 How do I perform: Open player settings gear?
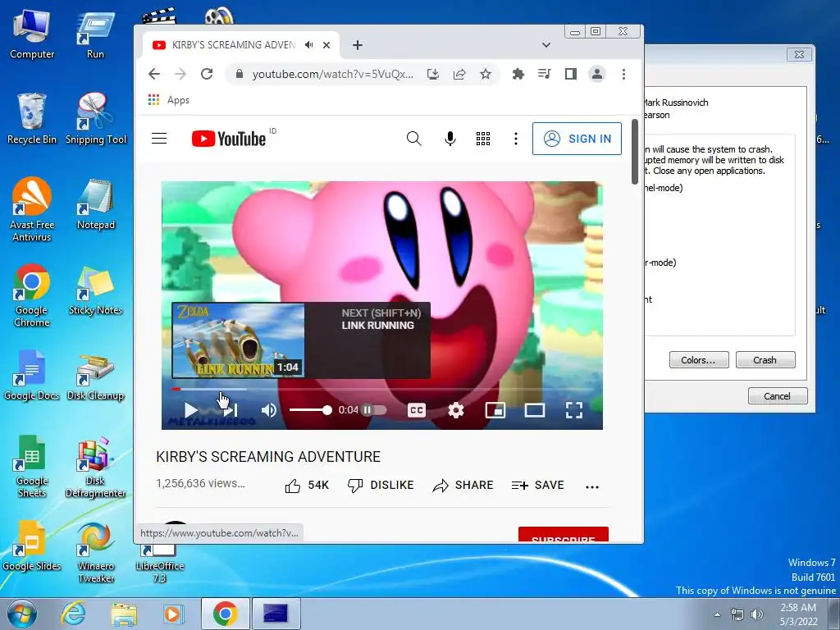pyautogui.click(x=456, y=410)
